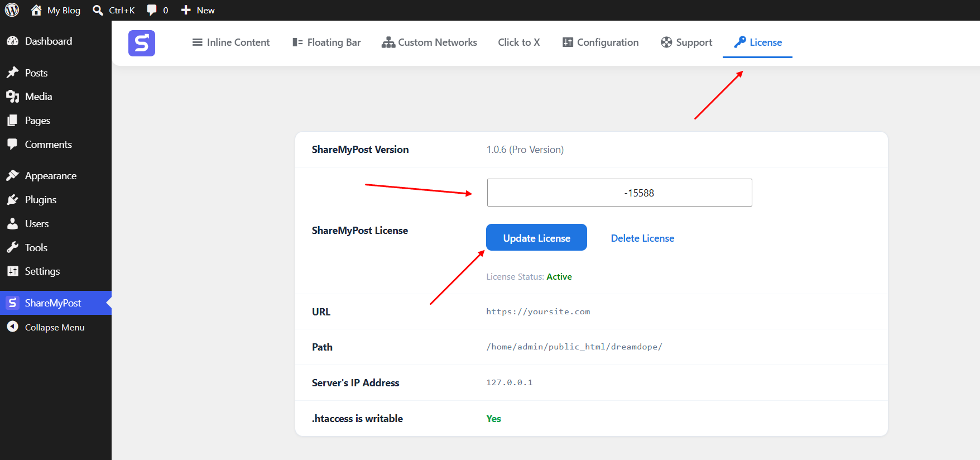Click the Pages icon in sidebar
Screen dimensions: 980x460
click(x=12, y=121)
